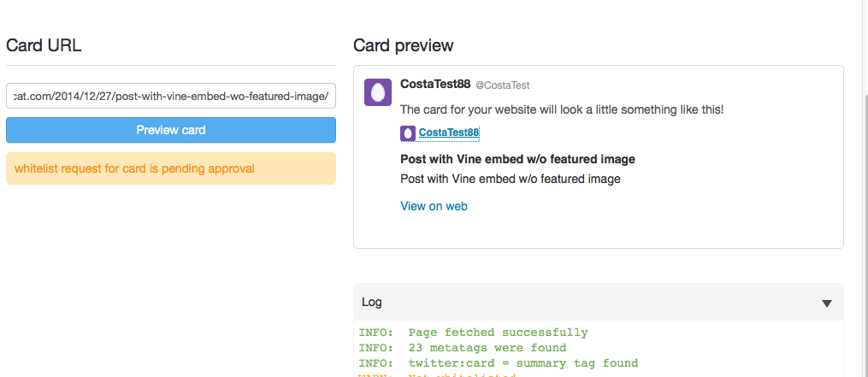Viewport: 868px width, 377px height.
Task: Click the whitelist pending approval notice
Action: (x=171, y=168)
